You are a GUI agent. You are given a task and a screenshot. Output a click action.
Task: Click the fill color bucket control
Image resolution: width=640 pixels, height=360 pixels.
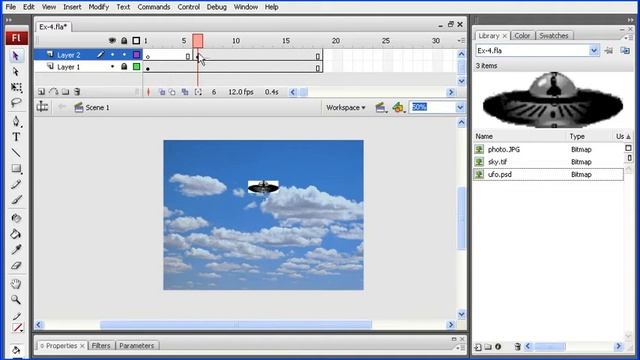tap(16, 350)
